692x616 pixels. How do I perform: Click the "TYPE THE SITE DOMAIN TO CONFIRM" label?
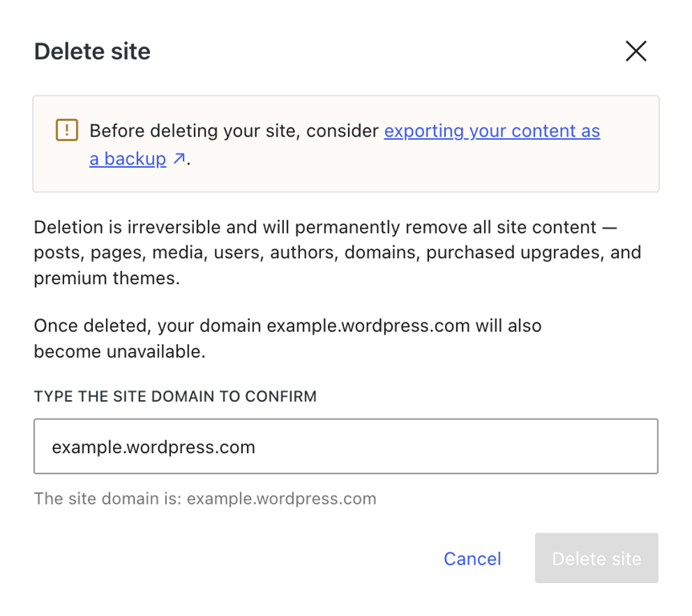click(x=175, y=396)
